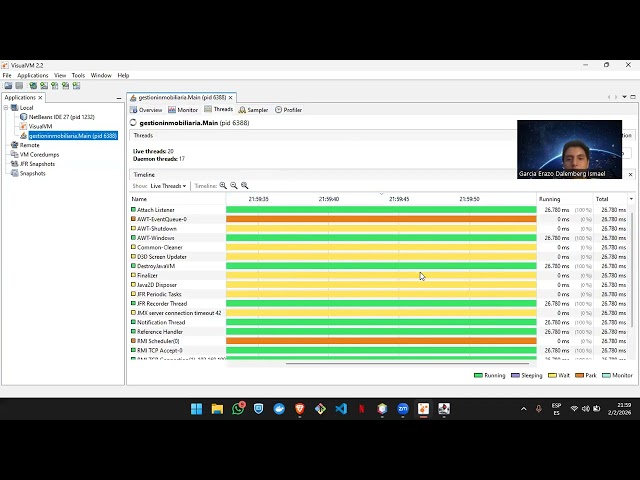
Task: Select the Remote node
Action: click(25, 145)
